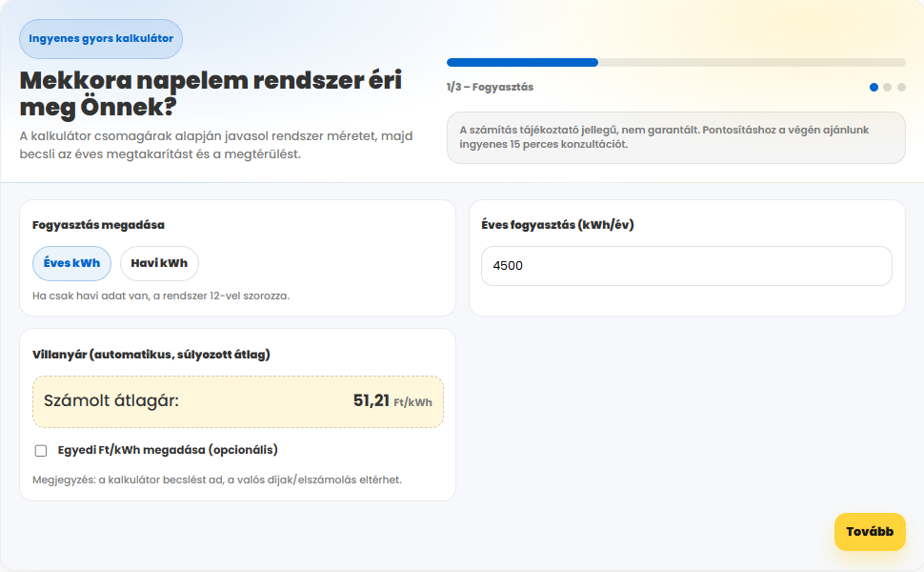Screen dimensions: 924x572
Task: Click the second step indicator dot
Action: (x=888, y=87)
